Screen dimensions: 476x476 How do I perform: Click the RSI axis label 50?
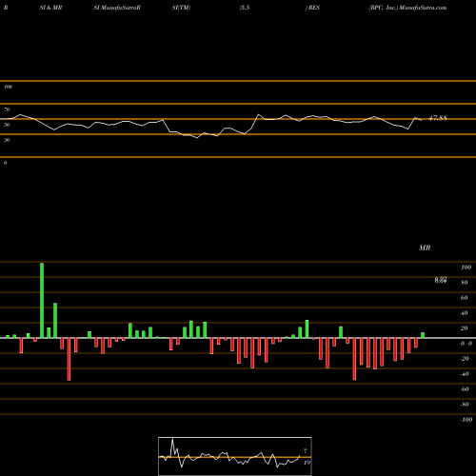click(7, 125)
